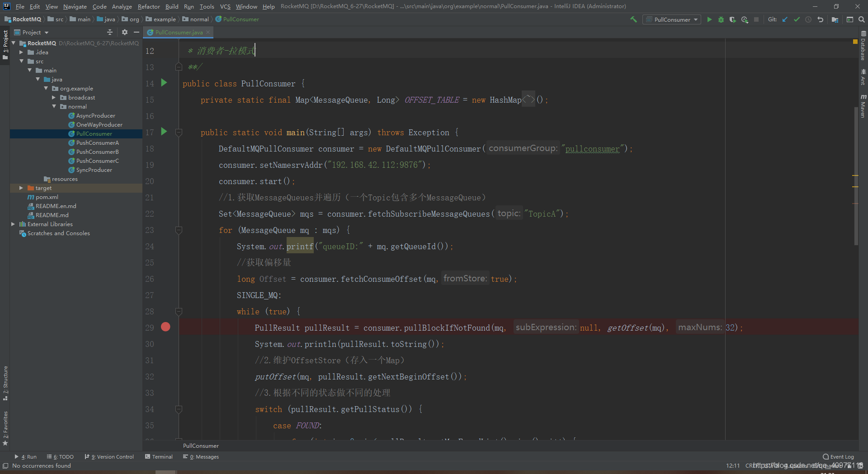This screenshot has height=474, width=868.
Task: Open the Run tool window tab
Action: tap(25, 457)
